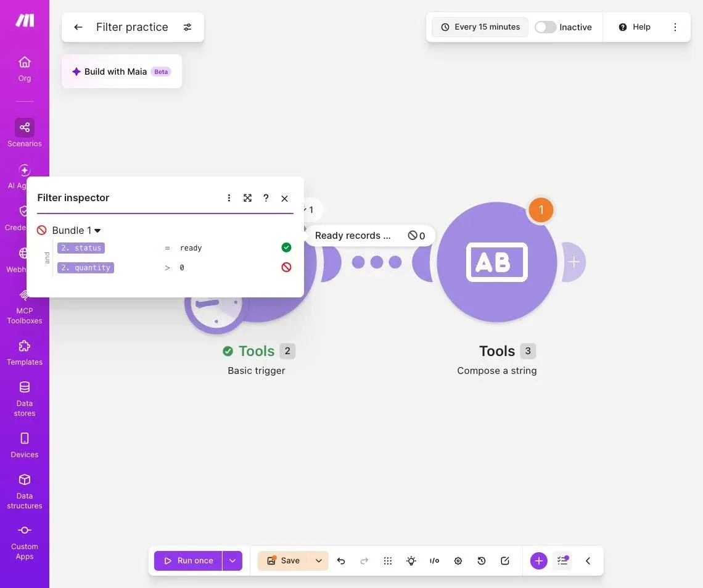
Task: Open Filter inspector three-dot menu
Action: tap(229, 198)
